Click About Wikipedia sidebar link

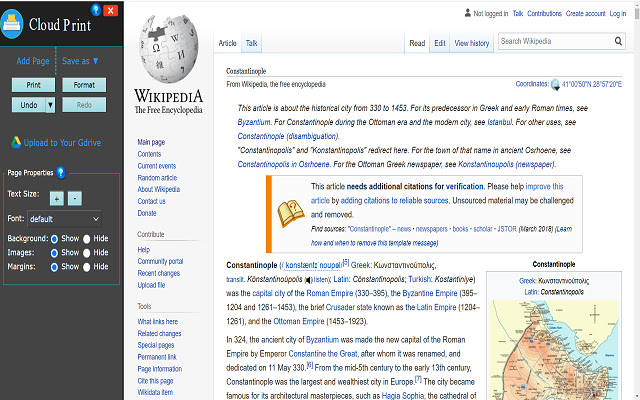pyautogui.click(x=158, y=189)
